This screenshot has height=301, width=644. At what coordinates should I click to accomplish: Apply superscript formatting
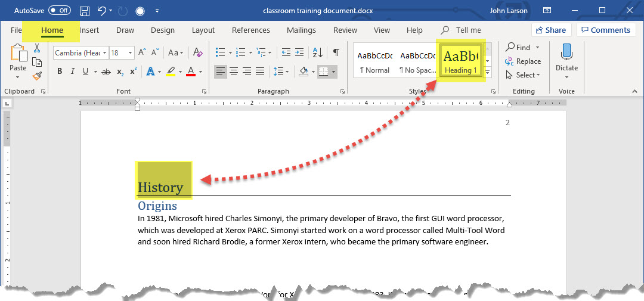click(x=133, y=72)
